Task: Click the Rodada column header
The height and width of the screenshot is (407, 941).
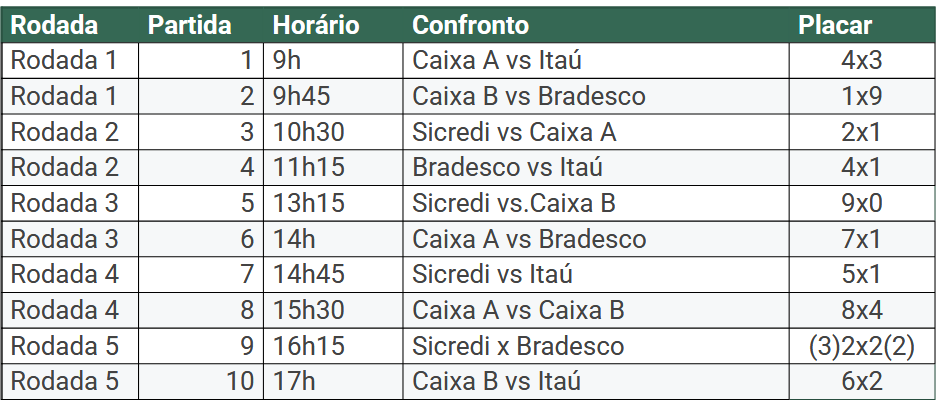Action: [57, 25]
